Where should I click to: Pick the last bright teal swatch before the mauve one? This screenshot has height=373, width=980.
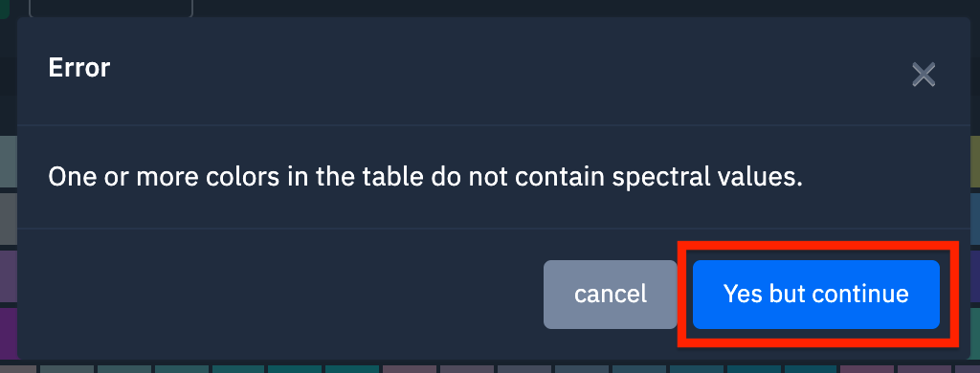click(x=352, y=369)
